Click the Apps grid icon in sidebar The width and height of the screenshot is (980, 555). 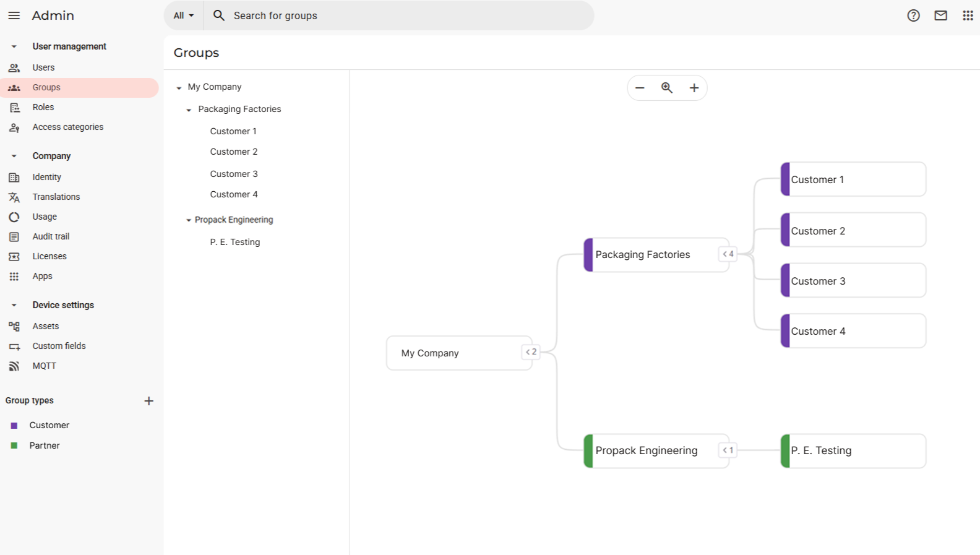pyautogui.click(x=14, y=276)
